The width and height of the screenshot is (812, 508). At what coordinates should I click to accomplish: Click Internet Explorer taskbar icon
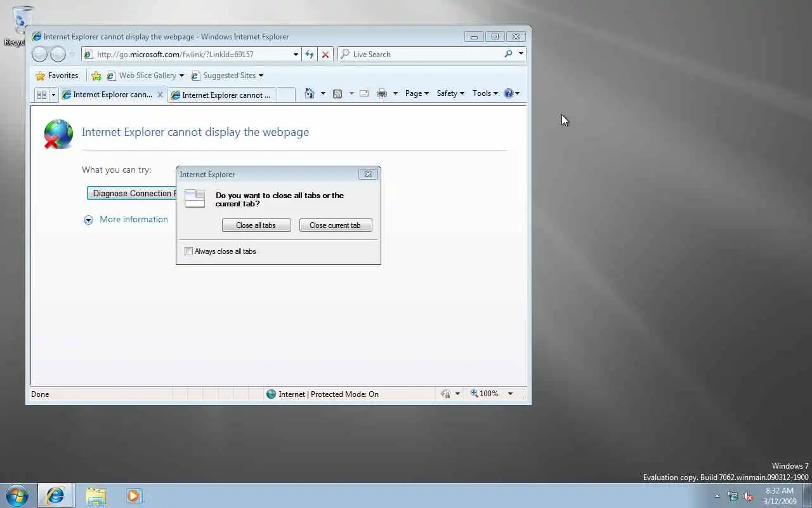pyautogui.click(x=55, y=495)
